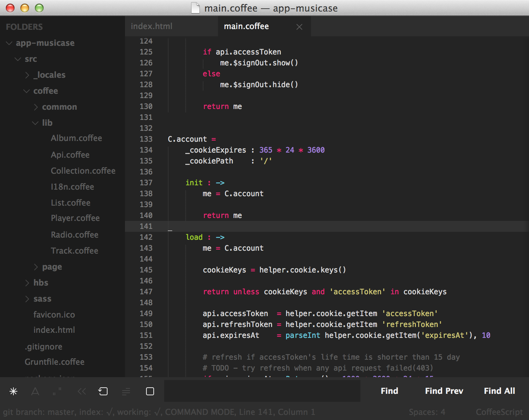Click line number 147 in gutter
The image size is (529, 420).
click(x=146, y=292)
